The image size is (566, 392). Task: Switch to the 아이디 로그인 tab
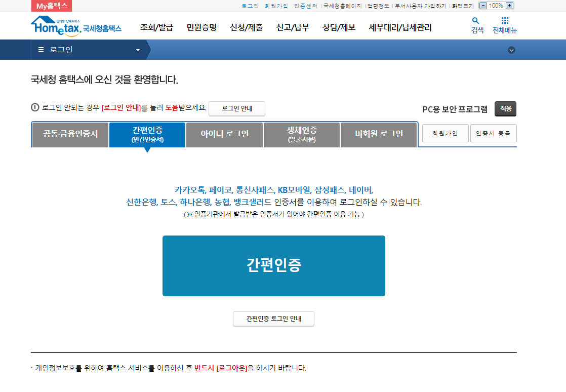(224, 135)
